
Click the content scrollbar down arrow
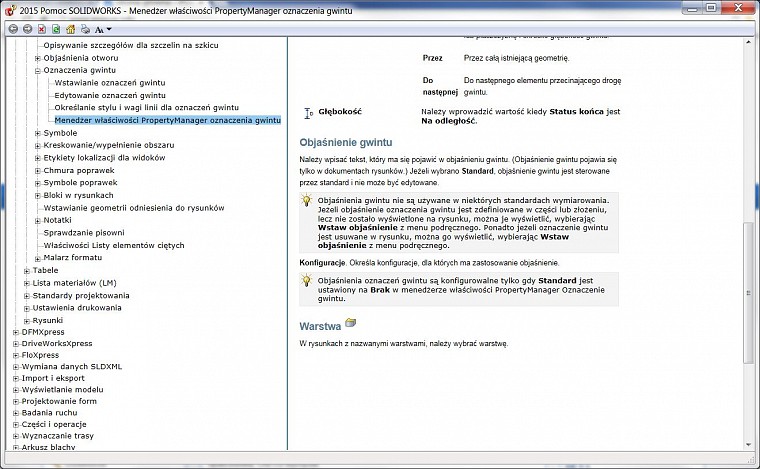pyautogui.click(x=748, y=445)
